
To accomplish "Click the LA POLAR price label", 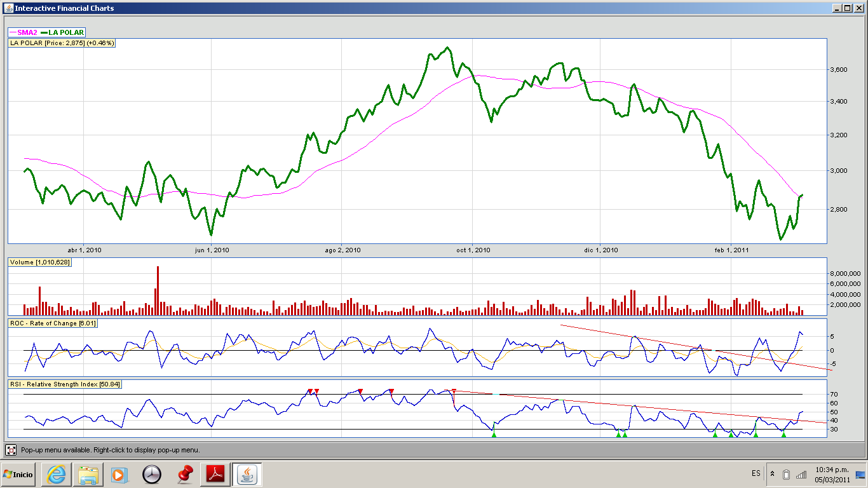I will coord(62,43).
